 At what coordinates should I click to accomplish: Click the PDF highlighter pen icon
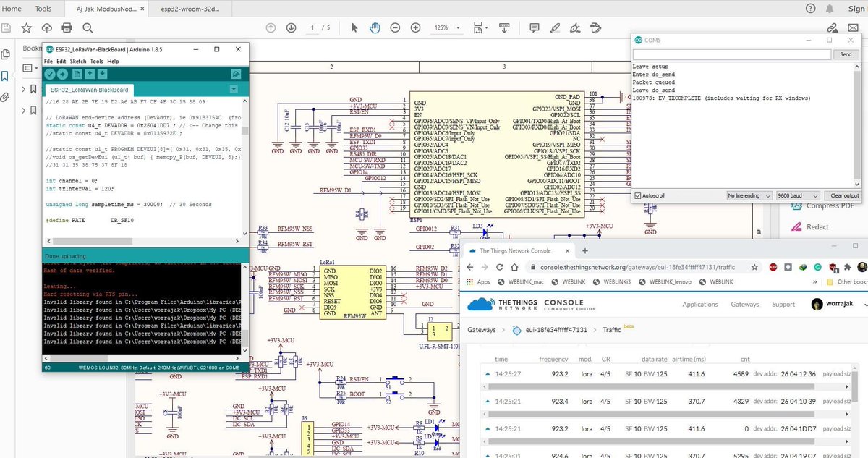click(556, 27)
